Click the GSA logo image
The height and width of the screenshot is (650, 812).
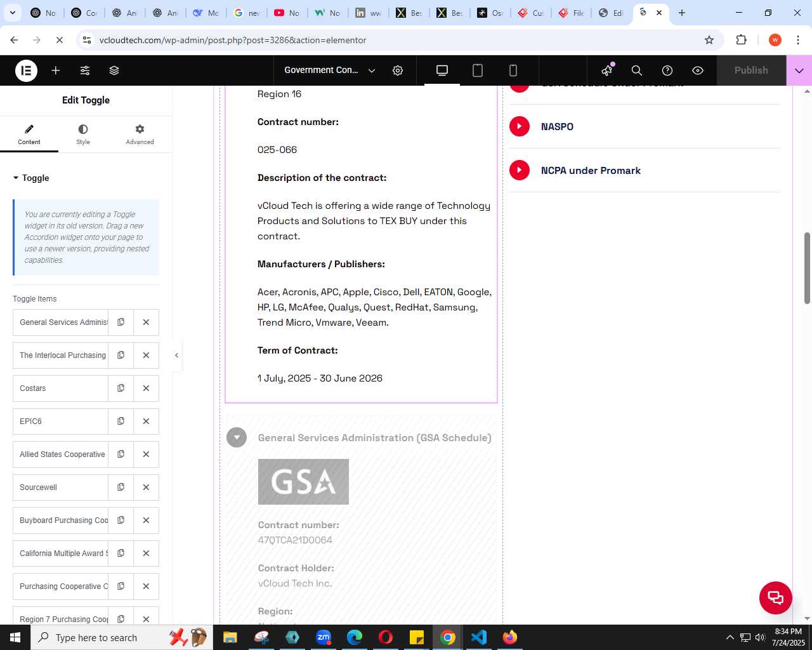tap(303, 482)
